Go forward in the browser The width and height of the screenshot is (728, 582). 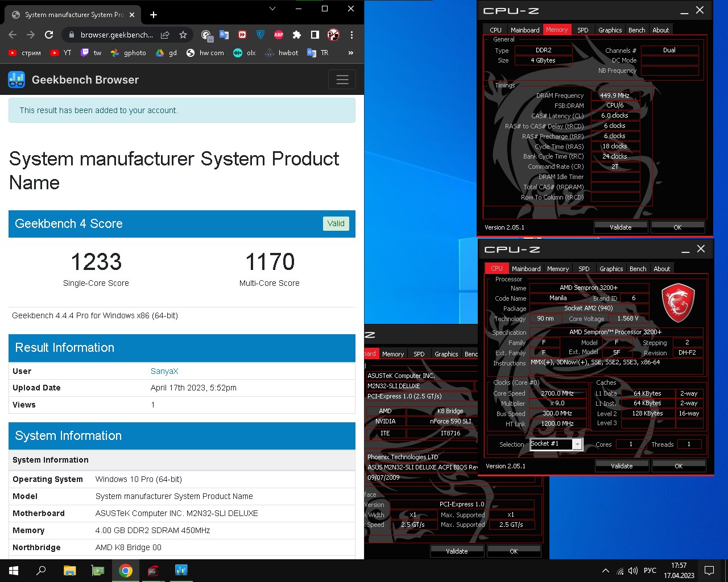tap(31, 35)
